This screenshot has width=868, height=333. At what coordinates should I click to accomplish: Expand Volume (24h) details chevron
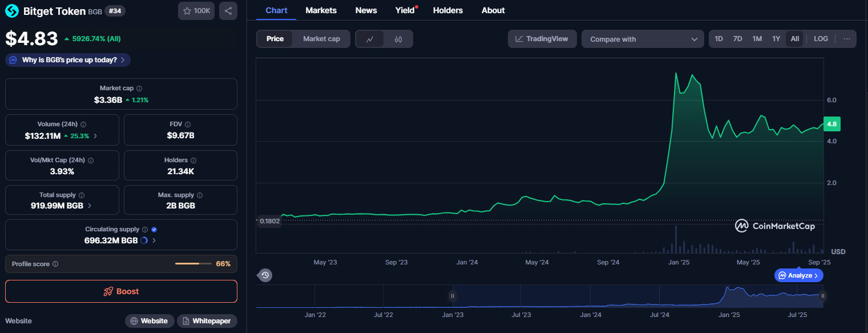95,136
